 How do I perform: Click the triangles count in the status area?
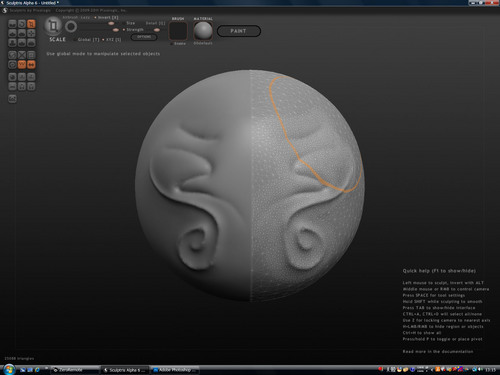[19, 358]
